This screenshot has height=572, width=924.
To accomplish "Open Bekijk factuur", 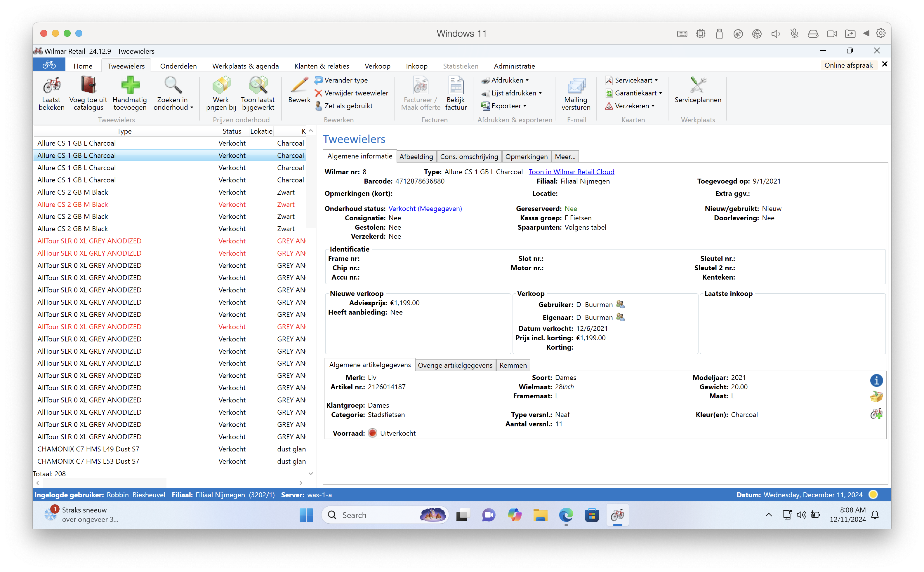I will tap(456, 93).
